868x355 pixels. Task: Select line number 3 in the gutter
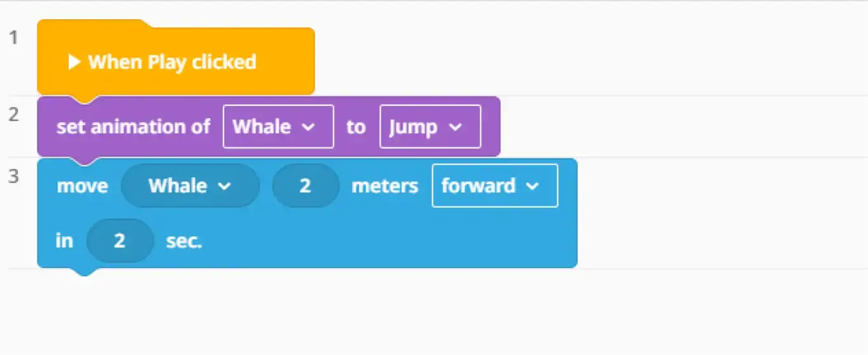(14, 176)
